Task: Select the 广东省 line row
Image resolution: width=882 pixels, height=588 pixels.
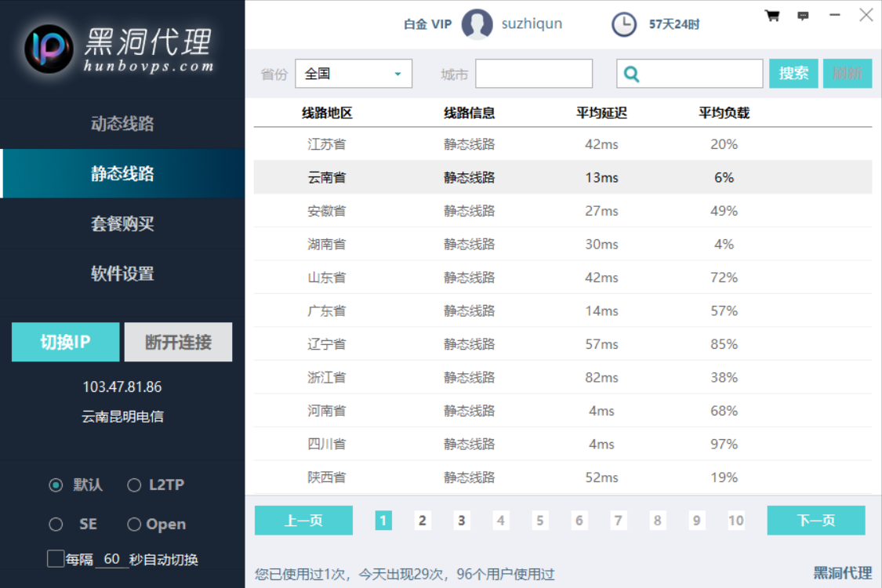Action: pyautogui.click(x=562, y=311)
